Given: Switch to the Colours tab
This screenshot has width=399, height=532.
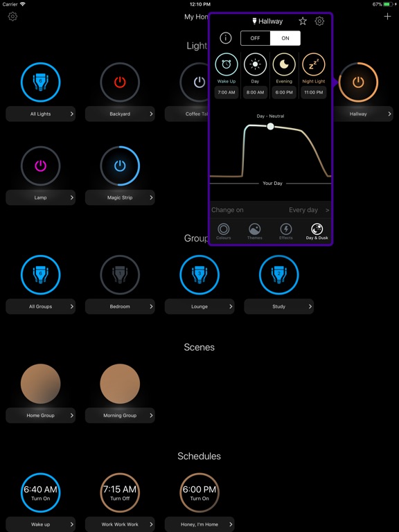Looking at the screenshot, I should 224,231.
